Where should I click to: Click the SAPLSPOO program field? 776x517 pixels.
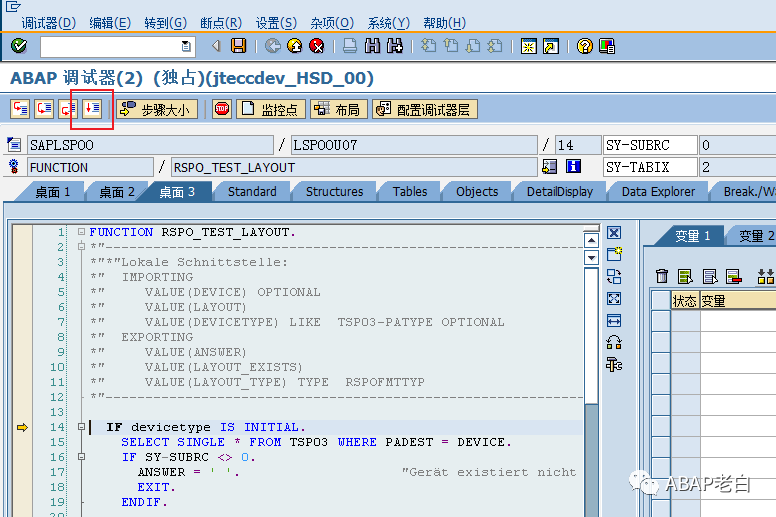[150, 145]
